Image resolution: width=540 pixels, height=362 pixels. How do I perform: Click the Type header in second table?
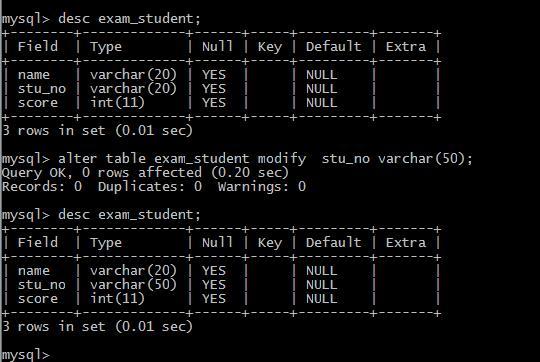(x=106, y=243)
